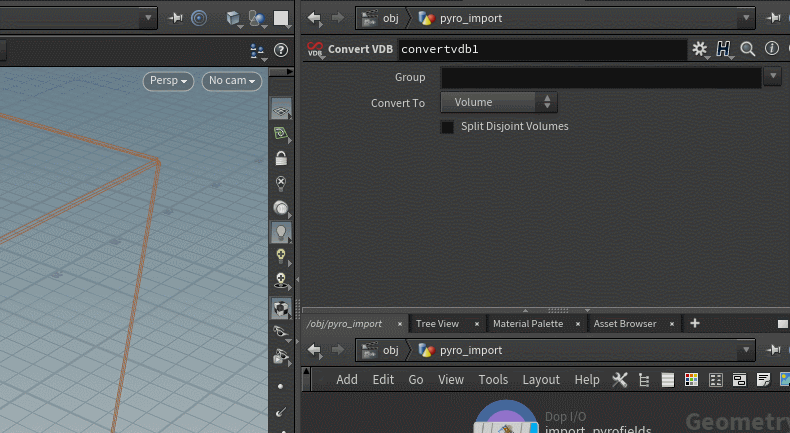This screenshot has width=790, height=433.
Task: Click the glasses display options icon
Action: [281, 332]
